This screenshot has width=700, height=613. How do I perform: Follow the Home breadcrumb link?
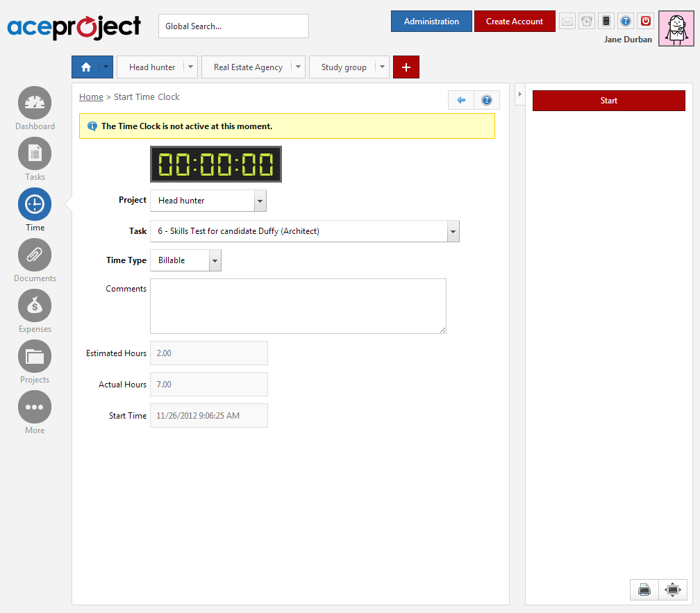pyautogui.click(x=91, y=96)
